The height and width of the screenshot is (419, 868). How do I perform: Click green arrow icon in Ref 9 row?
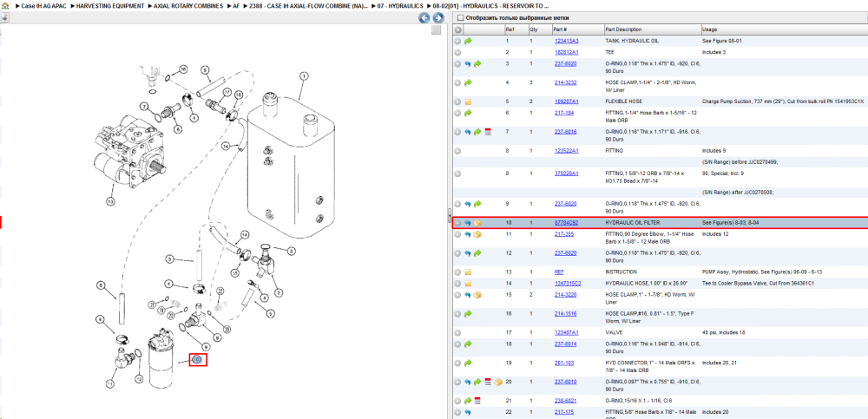(x=477, y=204)
